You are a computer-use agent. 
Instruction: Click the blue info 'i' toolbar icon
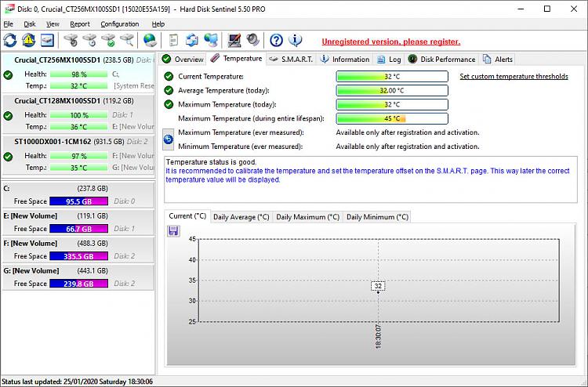296,40
